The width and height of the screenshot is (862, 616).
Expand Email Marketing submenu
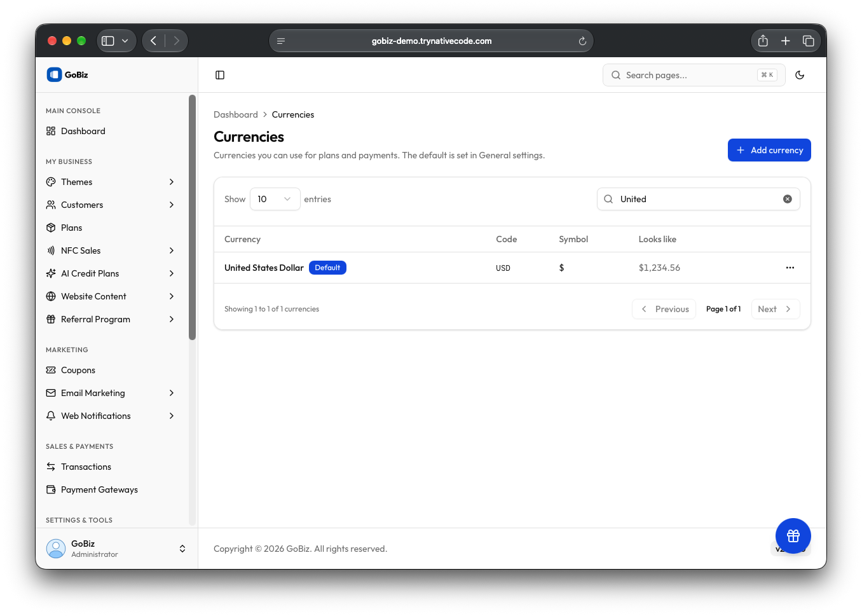(111, 393)
